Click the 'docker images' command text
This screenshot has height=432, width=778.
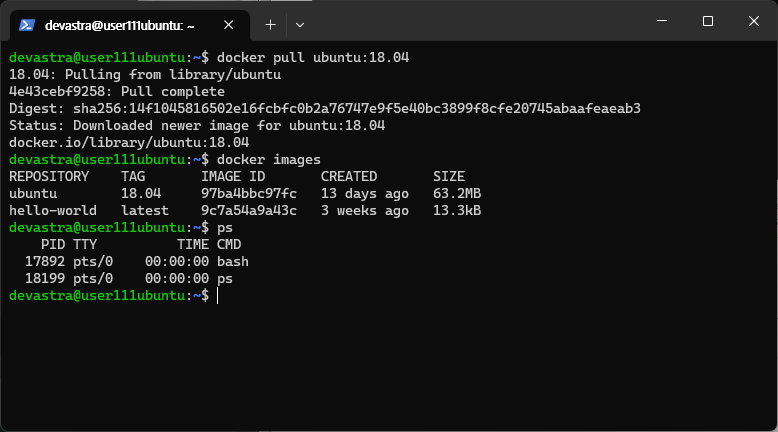tap(268, 159)
